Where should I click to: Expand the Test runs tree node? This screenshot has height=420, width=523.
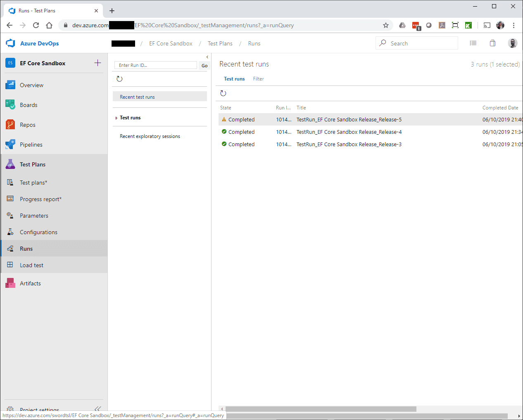pyautogui.click(x=116, y=118)
